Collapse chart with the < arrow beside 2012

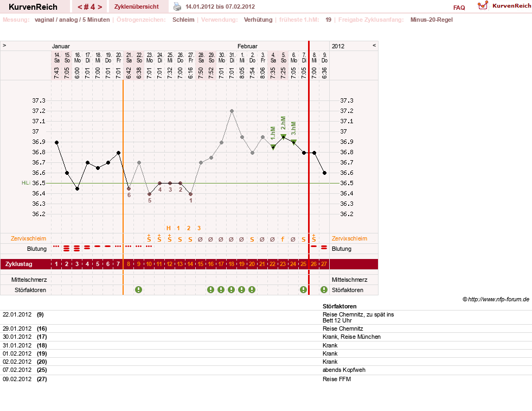point(374,45)
